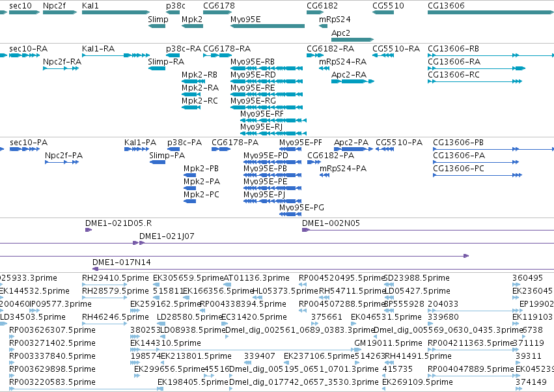Click the Npc2f-PA protein label
Screen dimensions: 554x392
[64, 156]
